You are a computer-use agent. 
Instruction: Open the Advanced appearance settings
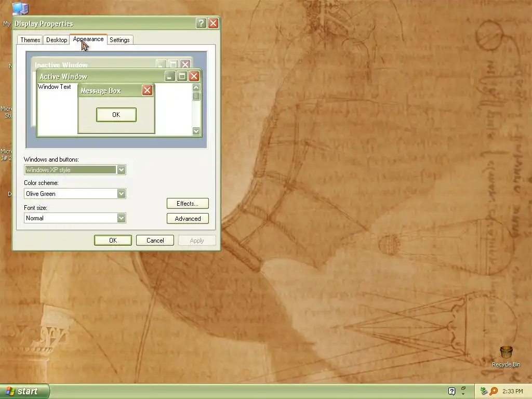pyautogui.click(x=188, y=219)
